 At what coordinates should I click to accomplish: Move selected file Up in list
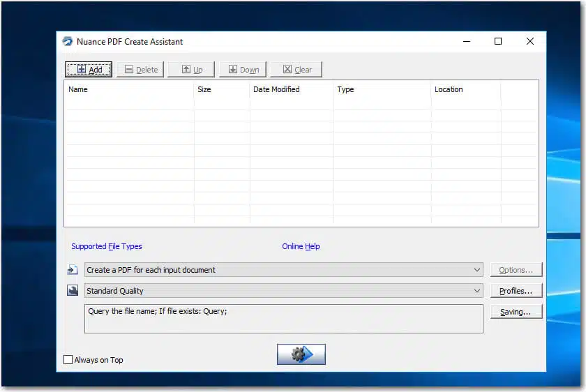[x=191, y=70]
